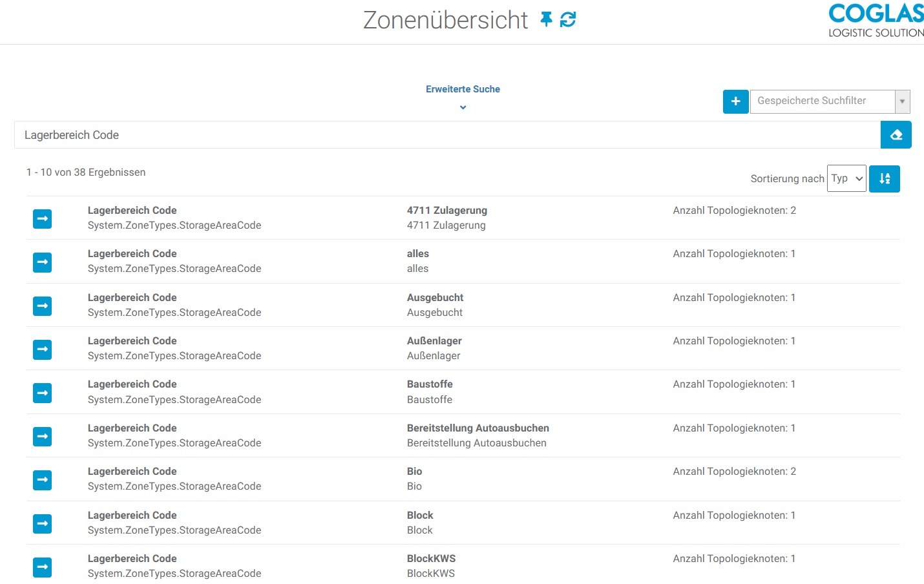Screen dimensions: 924x584
Task: Open the alles zone with its arrow icon
Action: pos(43,262)
